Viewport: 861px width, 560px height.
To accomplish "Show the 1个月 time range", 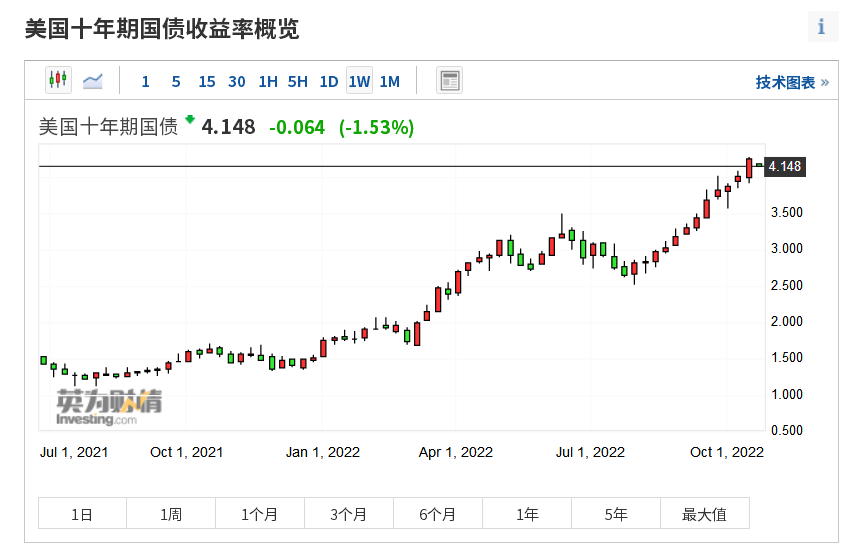I will (260, 514).
